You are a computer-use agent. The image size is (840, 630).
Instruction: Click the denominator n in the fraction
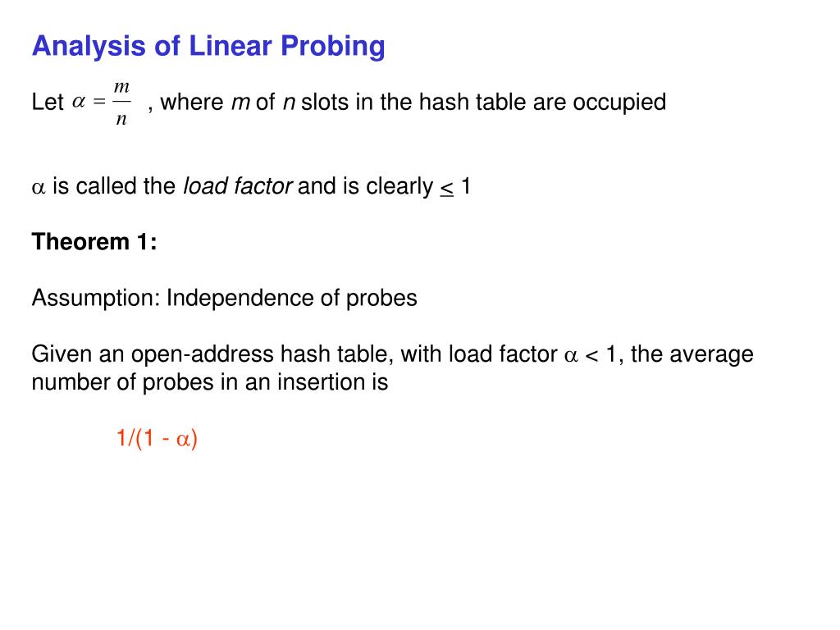[x=121, y=119]
